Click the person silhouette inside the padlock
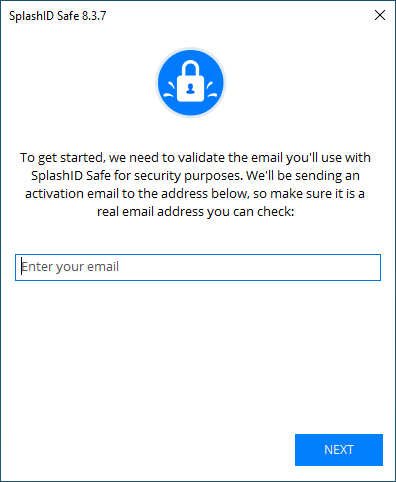Image resolution: width=396 pixels, height=482 pixels. 191,89
